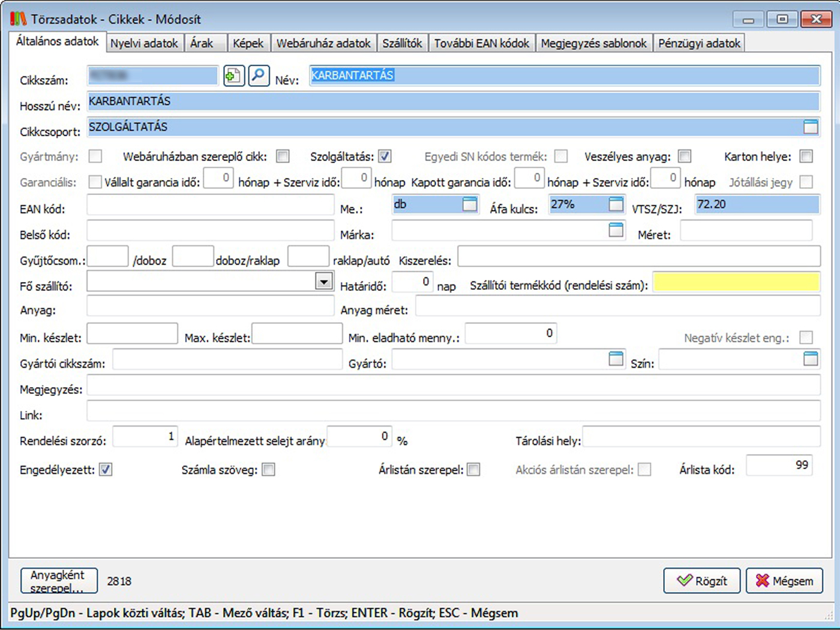Open the Áfa kulcs lookup icon
This screenshot has width=840, height=630.
coord(616,205)
